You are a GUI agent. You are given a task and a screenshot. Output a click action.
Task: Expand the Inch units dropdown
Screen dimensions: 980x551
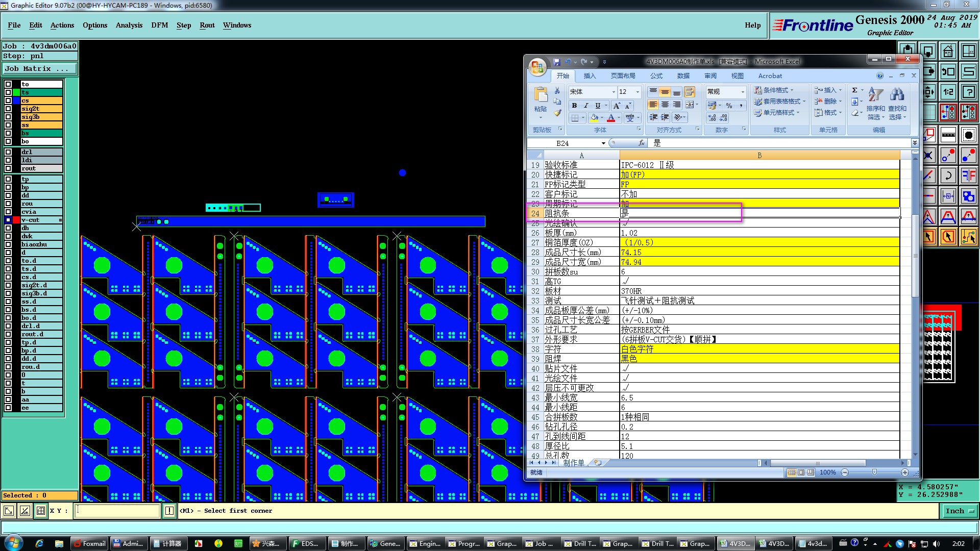click(x=959, y=511)
